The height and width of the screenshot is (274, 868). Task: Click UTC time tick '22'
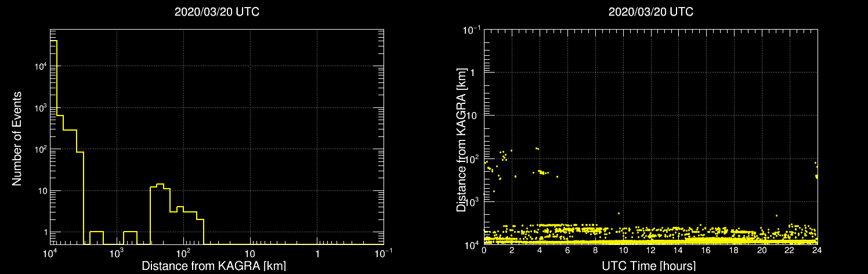[x=789, y=250]
